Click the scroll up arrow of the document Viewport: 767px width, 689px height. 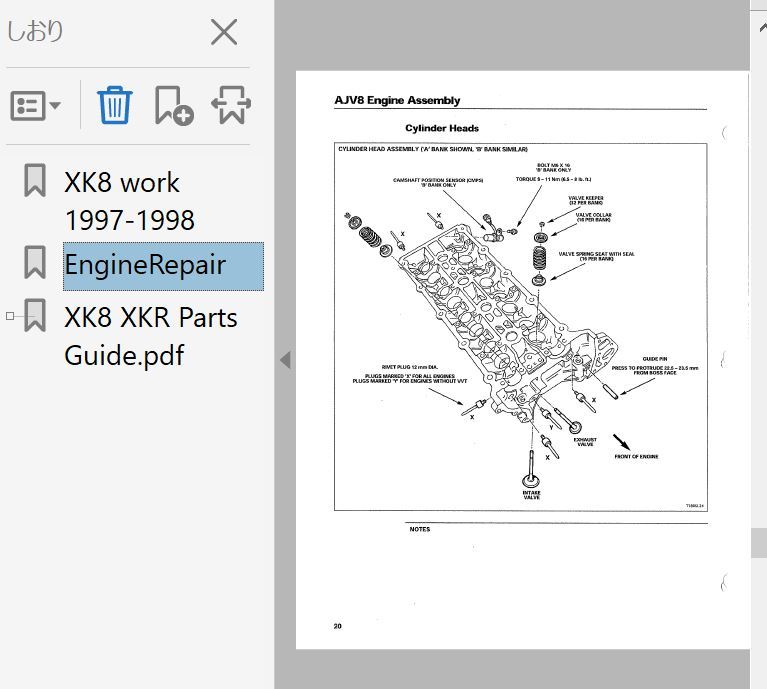pos(761,27)
